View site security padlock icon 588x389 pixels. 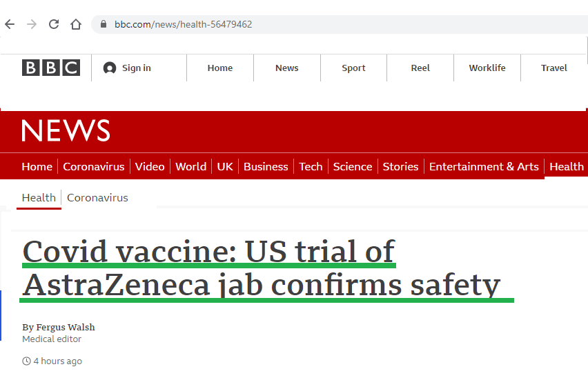tap(104, 24)
